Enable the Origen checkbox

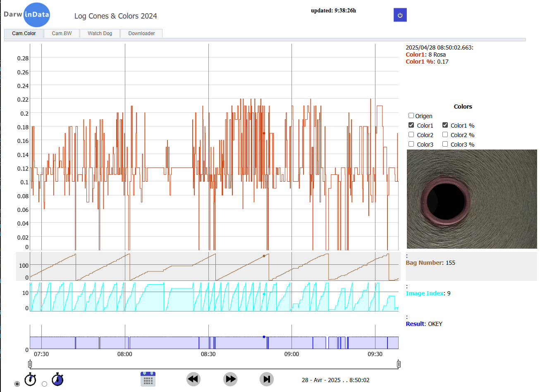[411, 116]
